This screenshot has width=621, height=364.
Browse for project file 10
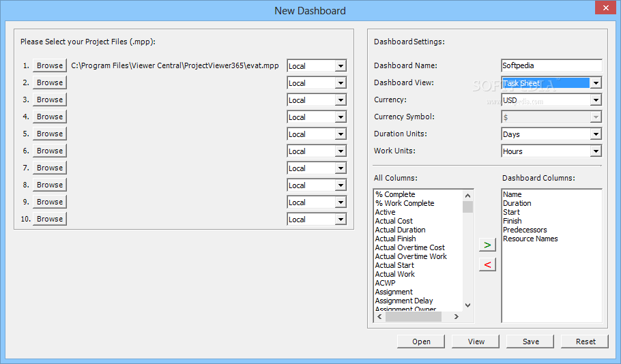coord(50,218)
